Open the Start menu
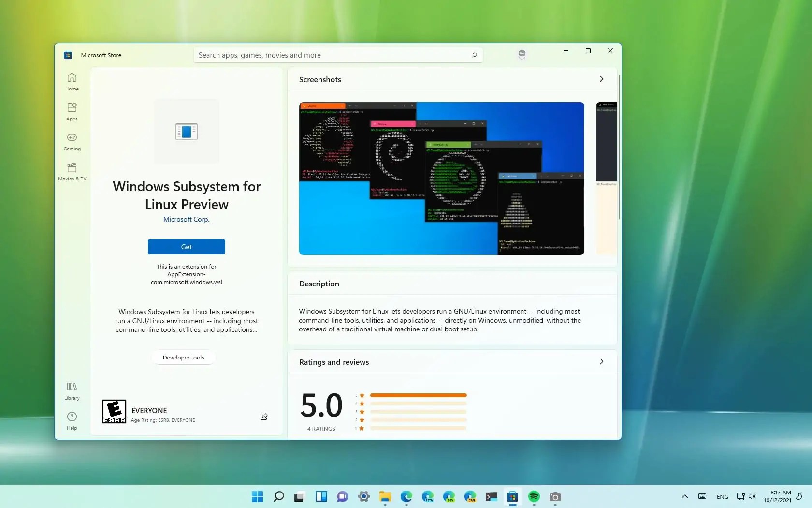 (257, 497)
